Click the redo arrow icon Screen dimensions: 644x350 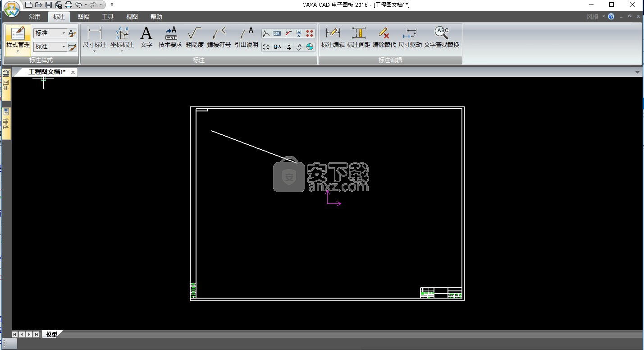tap(93, 5)
